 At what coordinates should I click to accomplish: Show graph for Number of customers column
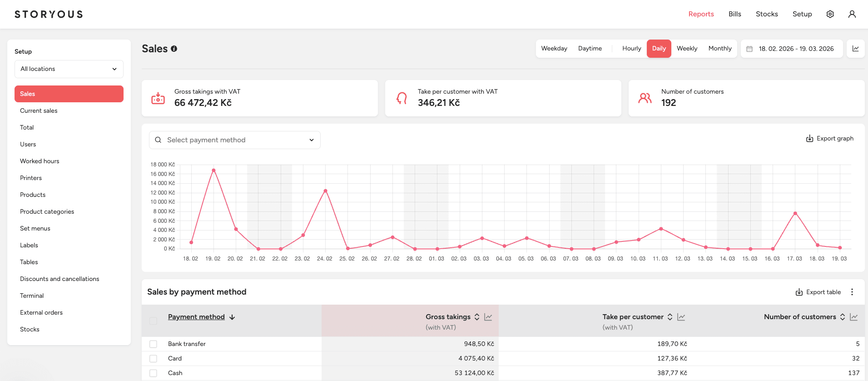pyautogui.click(x=853, y=317)
